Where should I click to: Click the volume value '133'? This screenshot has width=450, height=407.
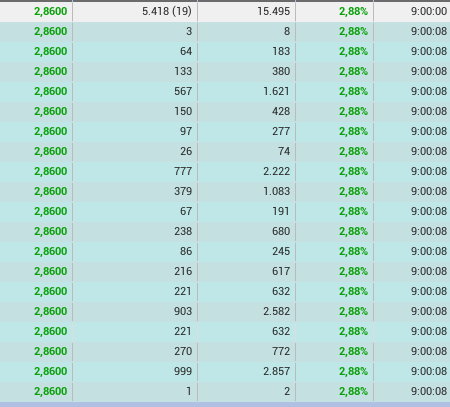point(183,71)
